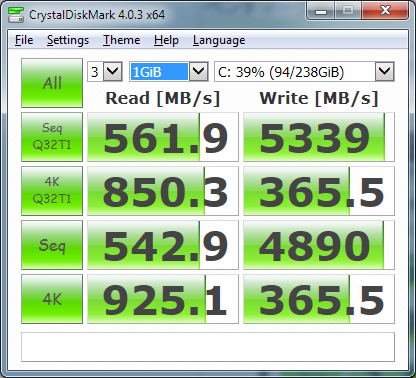Run the plain 4K test button
Image resolution: width=416 pixels, height=378 pixels.
pos(52,299)
